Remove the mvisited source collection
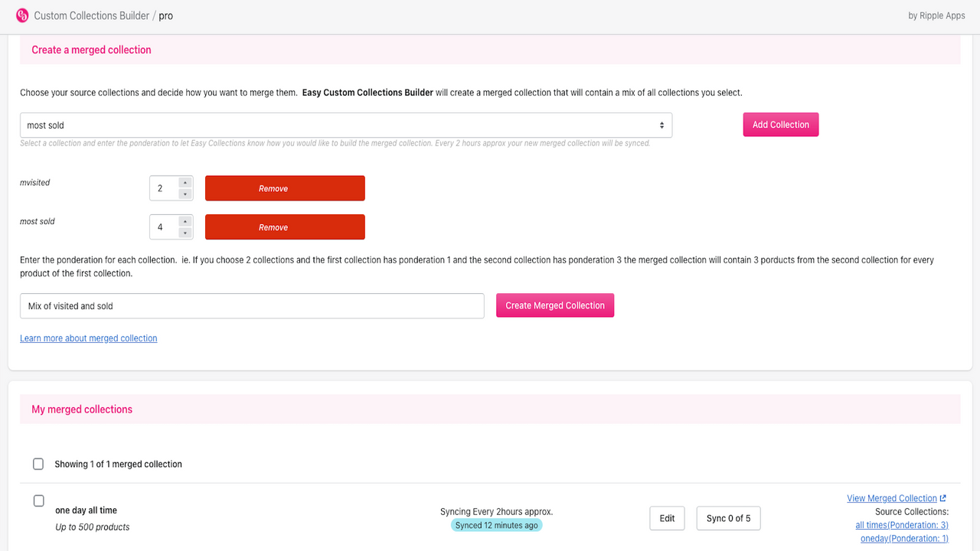 point(285,188)
